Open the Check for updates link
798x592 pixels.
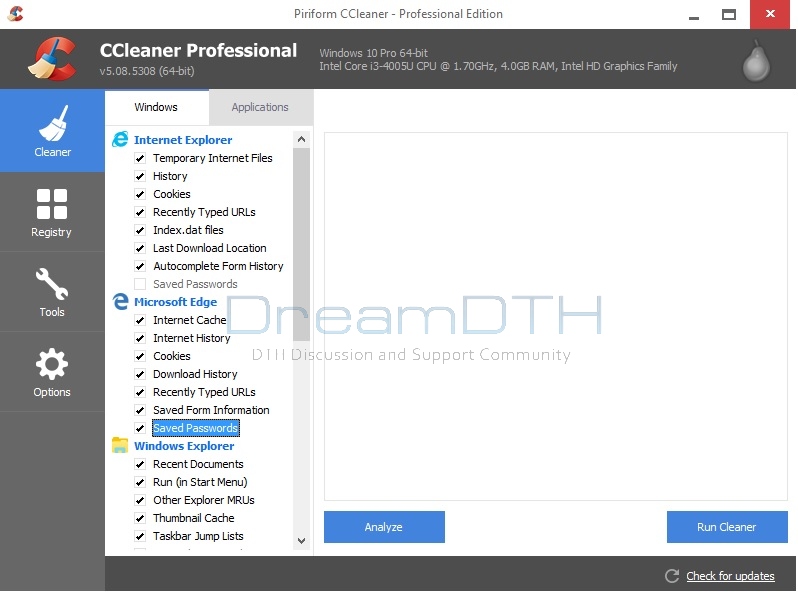point(730,576)
